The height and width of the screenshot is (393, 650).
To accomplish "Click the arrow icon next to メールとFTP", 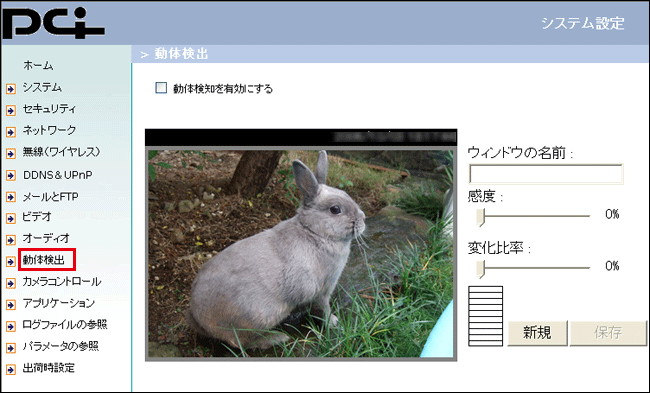I will point(11,197).
